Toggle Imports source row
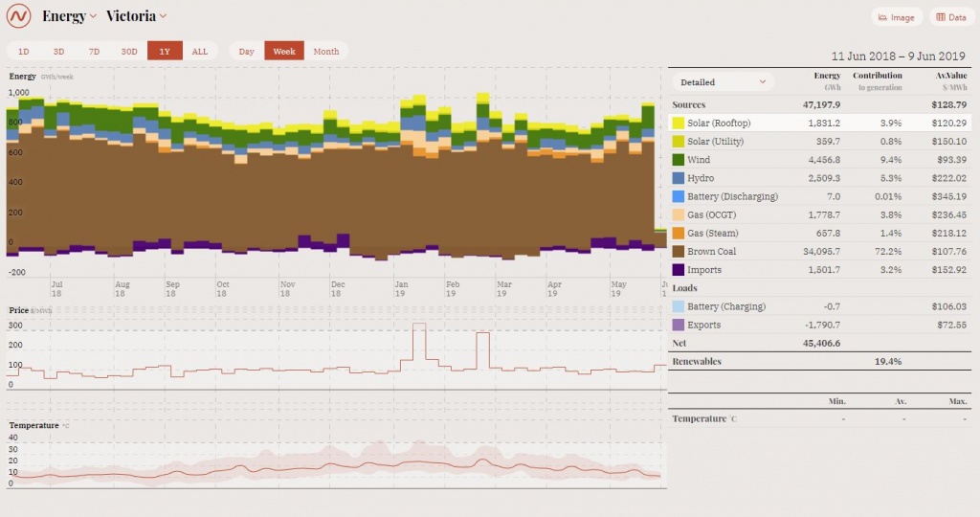This screenshot has height=517, width=980. pyautogui.click(x=704, y=270)
